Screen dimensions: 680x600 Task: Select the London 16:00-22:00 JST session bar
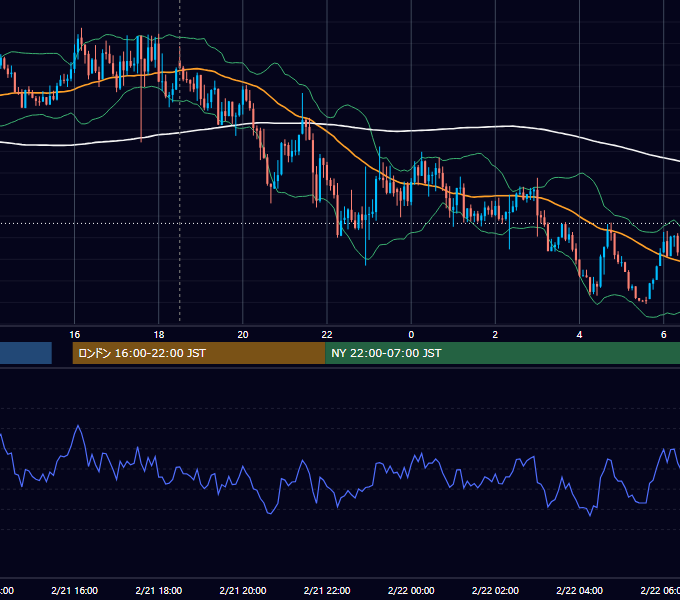point(199,353)
